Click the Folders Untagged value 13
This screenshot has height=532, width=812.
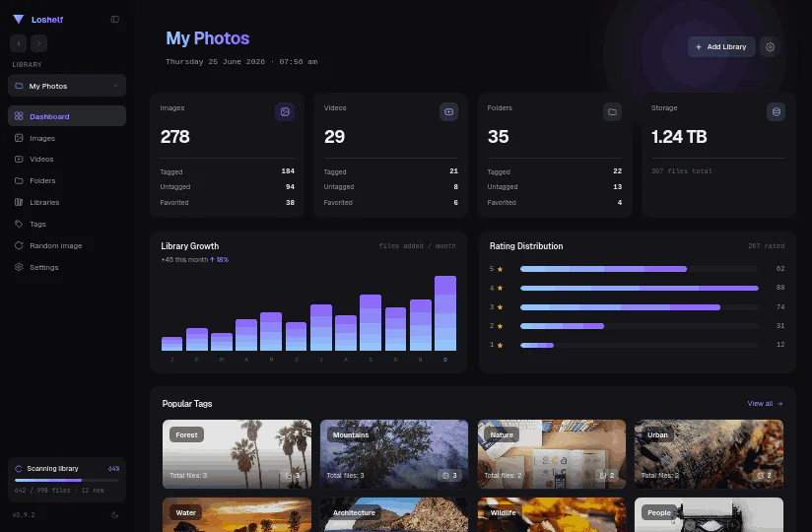click(x=617, y=187)
